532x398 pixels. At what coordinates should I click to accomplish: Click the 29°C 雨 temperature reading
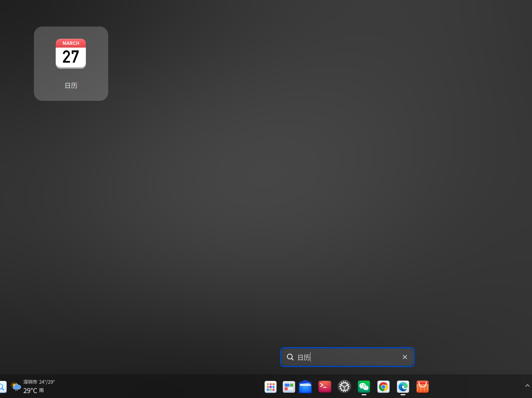(x=33, y=390)
